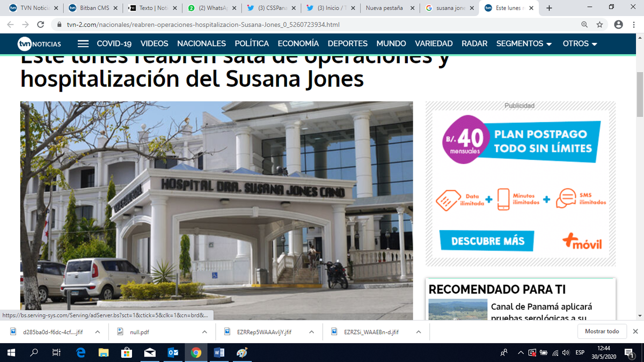Select COVID-19 in navigation bar
644x362 pixels.
114,44
